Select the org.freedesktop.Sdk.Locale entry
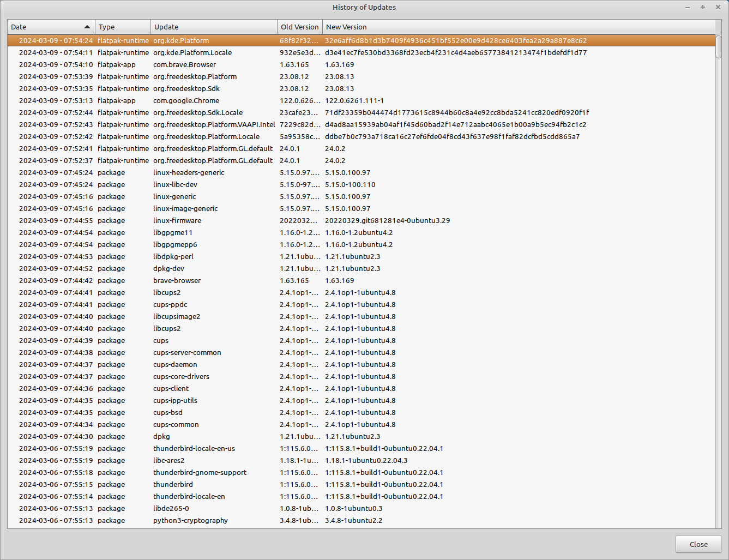Image resolution: width=729 pixels, height=560 pixels. [361, 112]
